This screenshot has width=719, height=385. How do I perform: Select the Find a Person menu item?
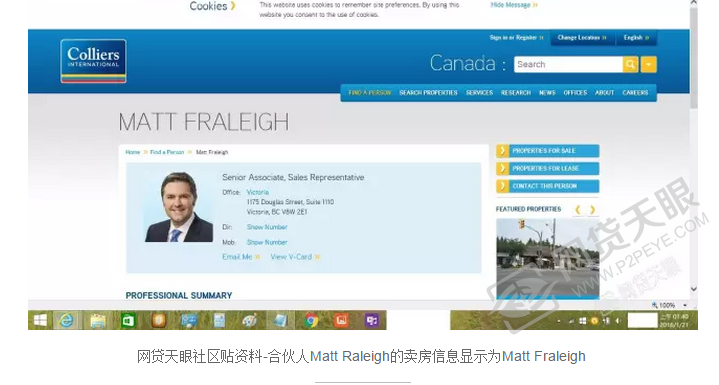coord(370,93)
